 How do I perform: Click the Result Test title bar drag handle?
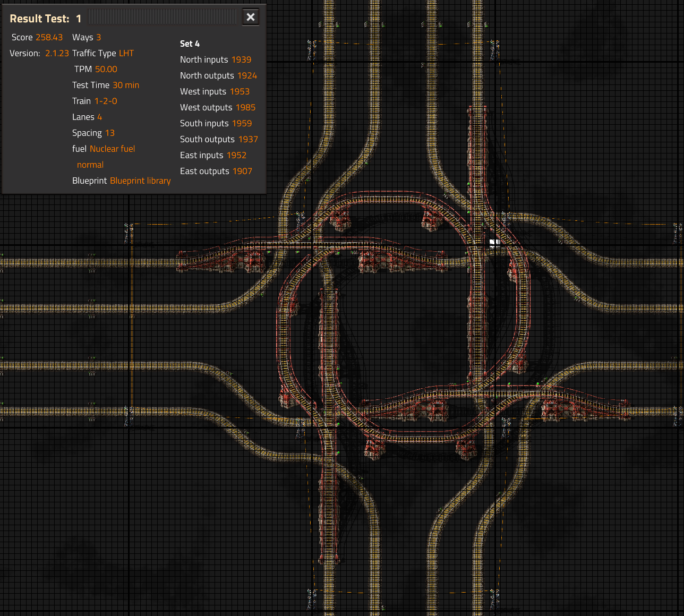point(163,17)
